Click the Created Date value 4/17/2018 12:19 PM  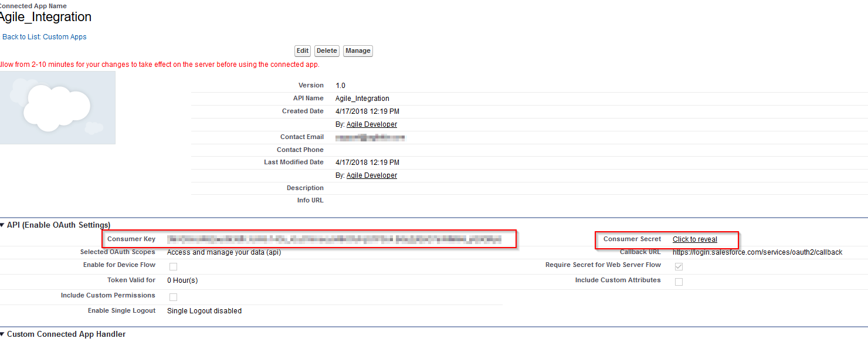367,111
